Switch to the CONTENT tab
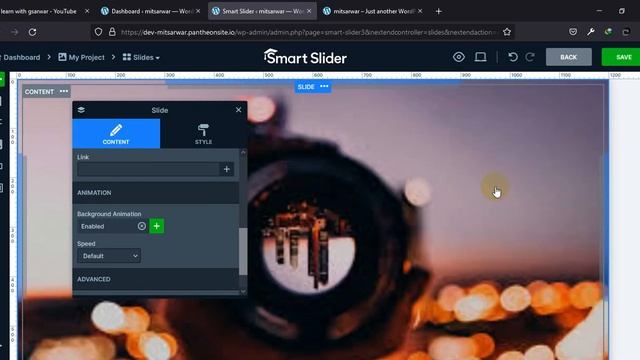640x360 pixels. pyautogui.click(x=116, y=134)
